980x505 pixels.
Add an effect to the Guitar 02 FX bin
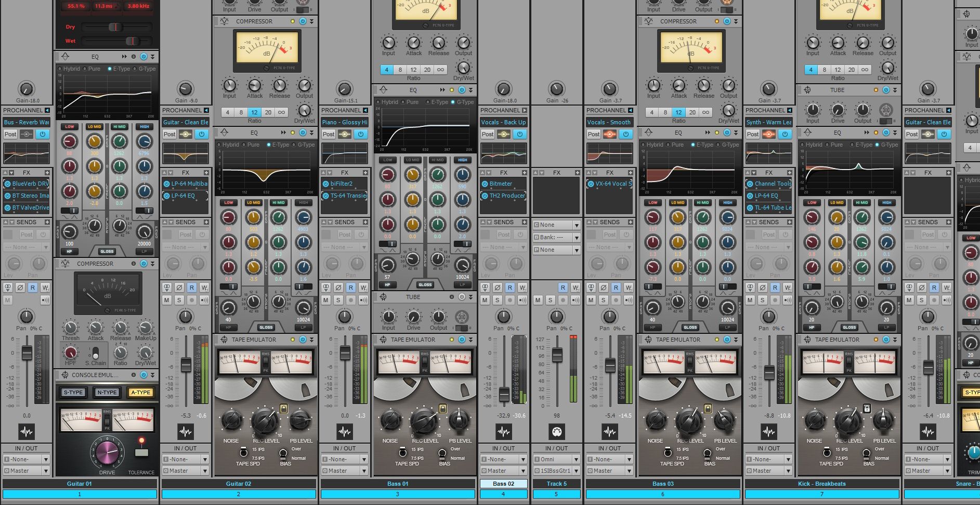[206, 173]
